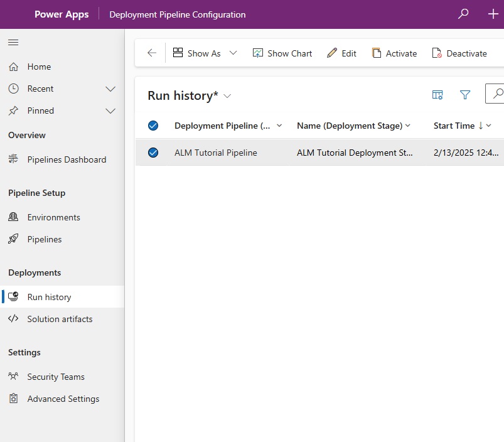This screenshot has height=442, width=504.
Task: Open the Edit columns icon
Action: coord(437,95)
